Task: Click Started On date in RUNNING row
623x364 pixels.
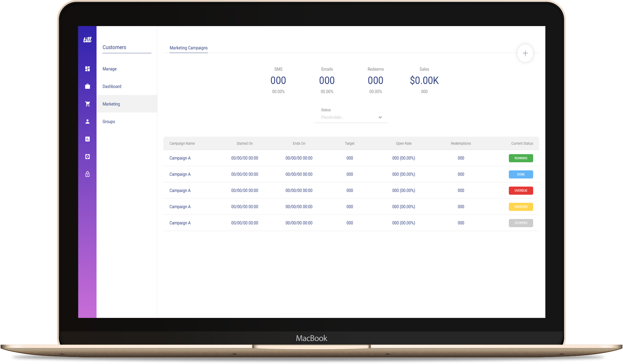Action: tap(244, 158)
